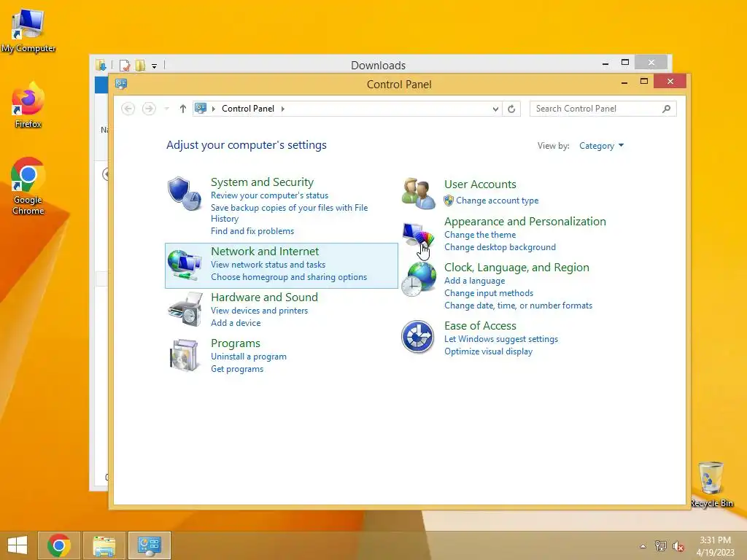The image size is (747, 560).
Task: Click Change date, time, or number formats
Action: [x=518, y=306]
